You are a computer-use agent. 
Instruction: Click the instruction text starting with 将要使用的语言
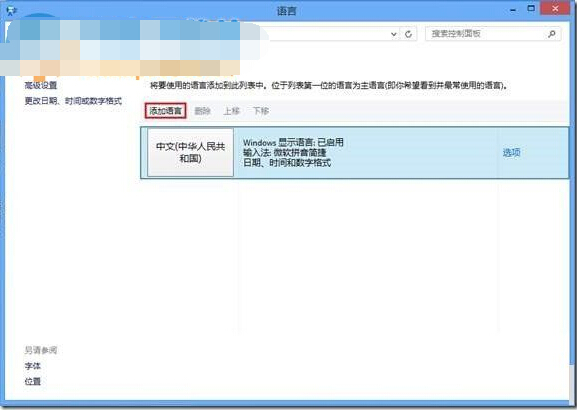click(330, 85)
